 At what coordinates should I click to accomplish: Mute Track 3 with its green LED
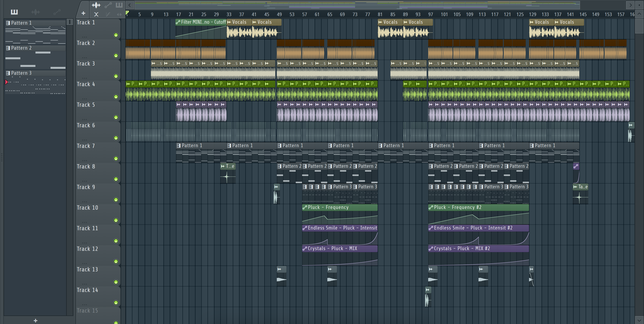[116, 76]
